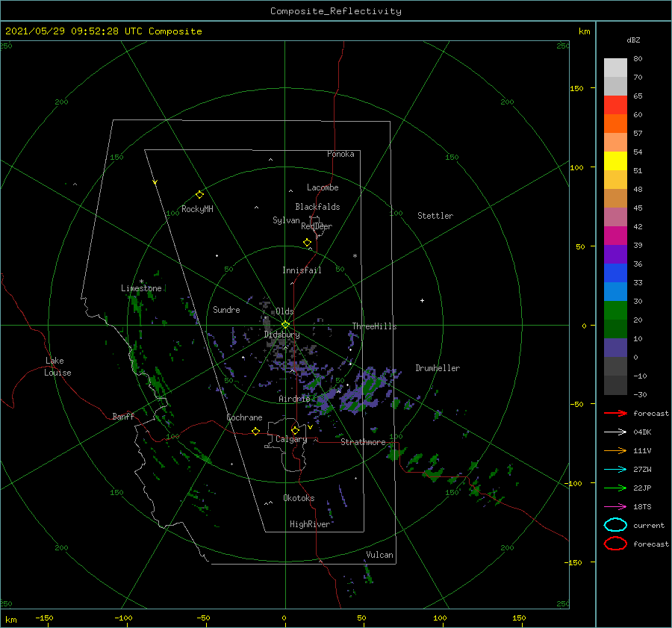This screenshot has height=628, width=672.
Task: Click the Lake Louise label
Action: [x=57, y=367]
